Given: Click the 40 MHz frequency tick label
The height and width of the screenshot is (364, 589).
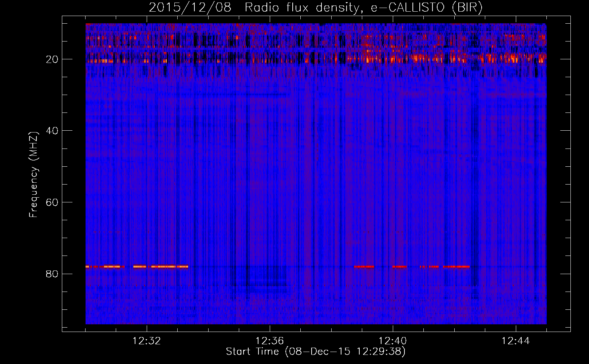Looking at the screenshot, I should tap(52, 131).
